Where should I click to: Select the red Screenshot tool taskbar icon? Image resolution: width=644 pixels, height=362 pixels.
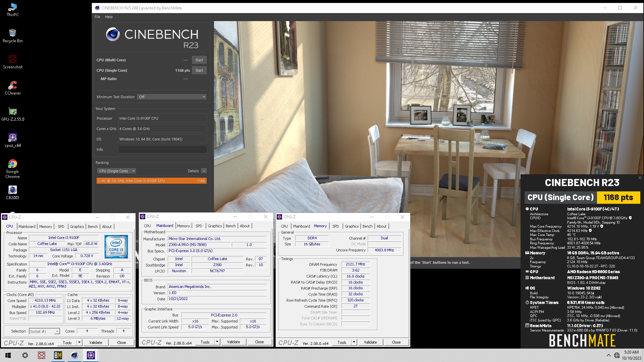tap(42, 355)
